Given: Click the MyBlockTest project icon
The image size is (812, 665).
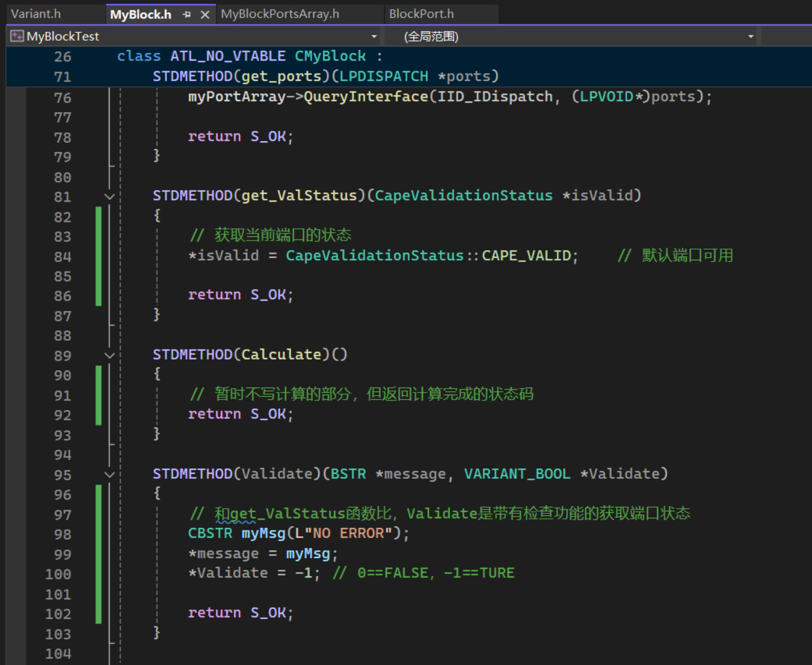Looking at the screenshot, I should [17, 36].
